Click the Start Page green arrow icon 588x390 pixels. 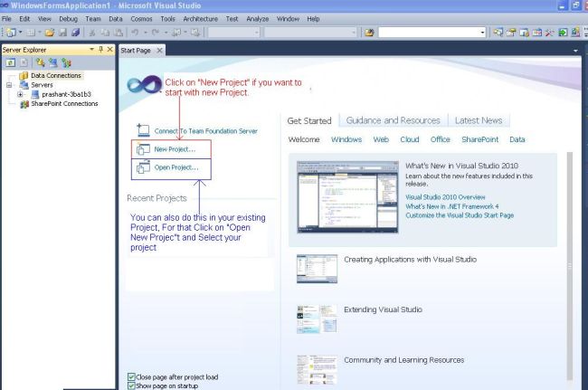563,33
